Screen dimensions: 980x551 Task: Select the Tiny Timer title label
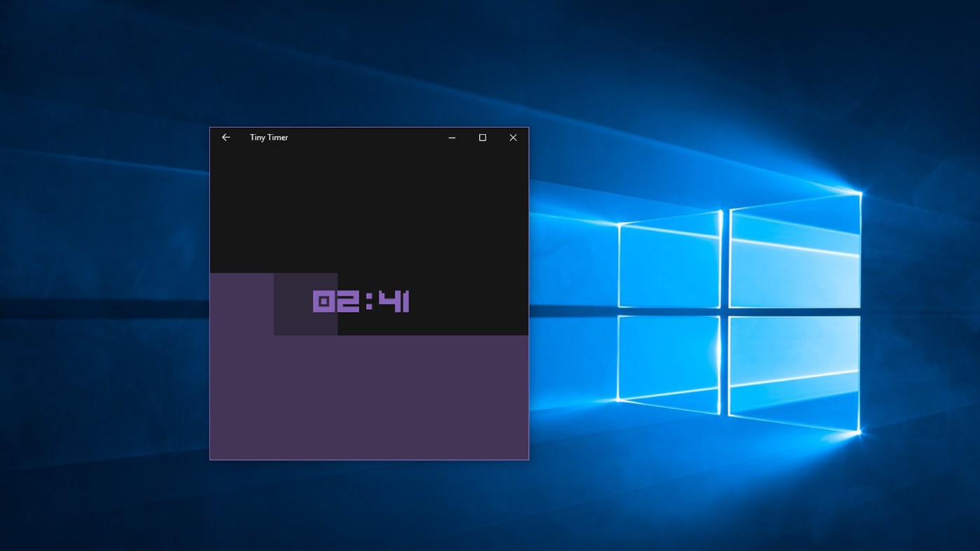pos(269,137)
